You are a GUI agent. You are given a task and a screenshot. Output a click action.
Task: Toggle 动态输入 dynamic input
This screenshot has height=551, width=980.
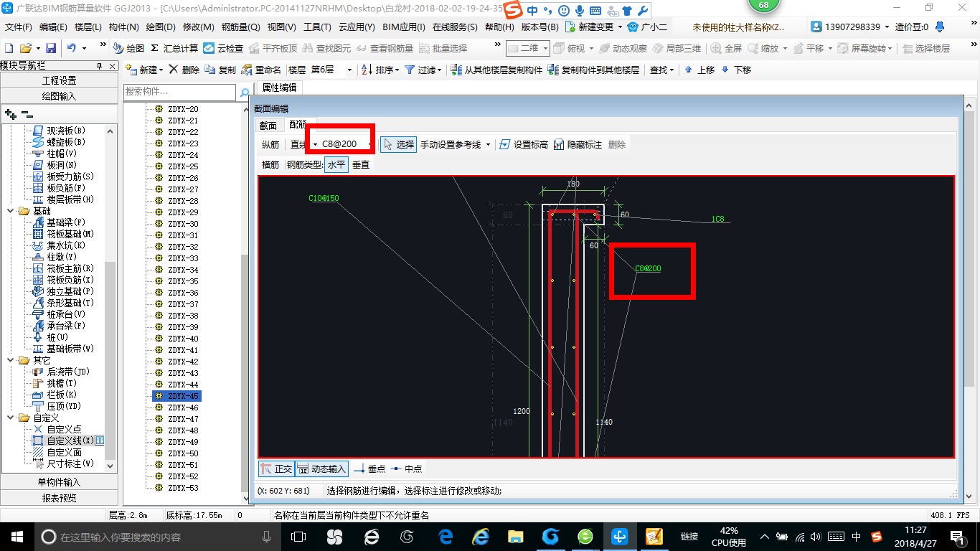(322, 468)
